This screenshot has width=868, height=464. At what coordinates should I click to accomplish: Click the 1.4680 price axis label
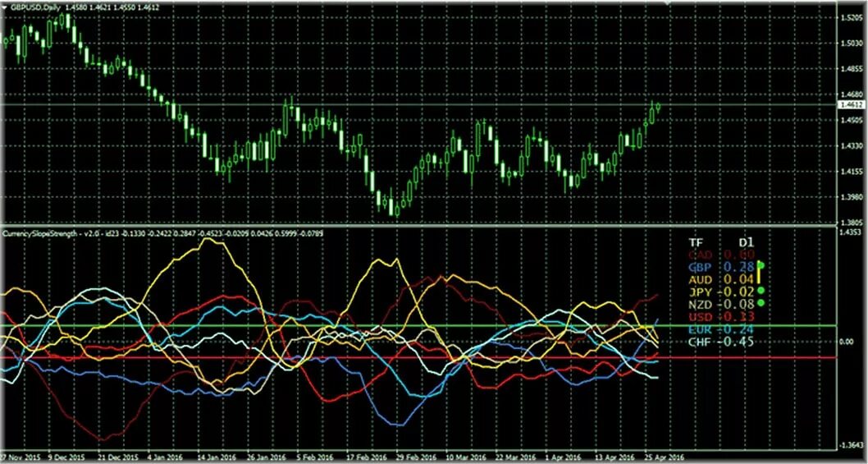[850, 94]
